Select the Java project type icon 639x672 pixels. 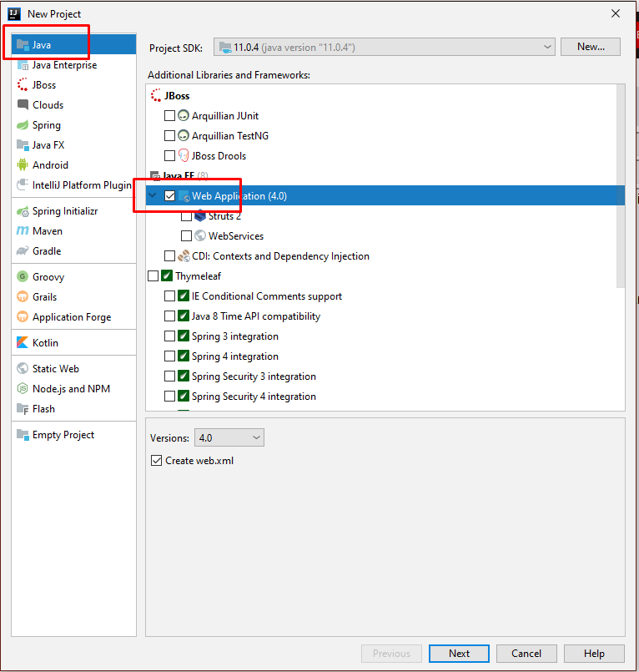pos(23,44)
